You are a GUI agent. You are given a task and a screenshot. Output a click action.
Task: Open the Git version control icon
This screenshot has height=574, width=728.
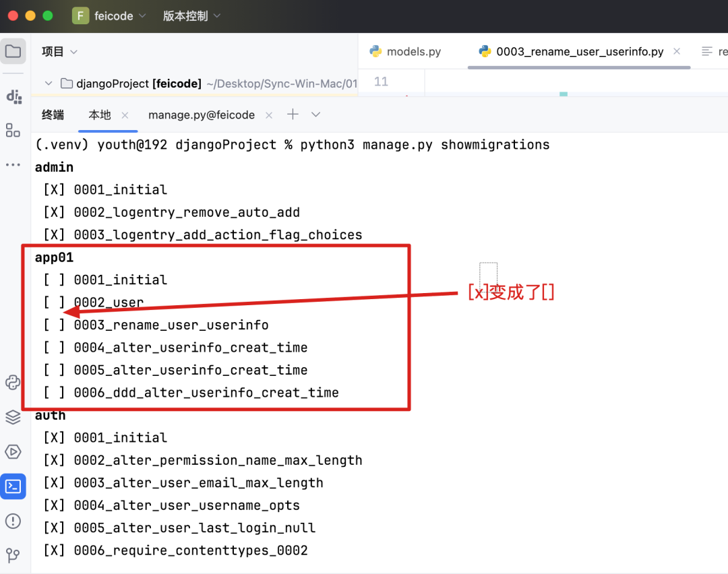click(x=13, y=555)
